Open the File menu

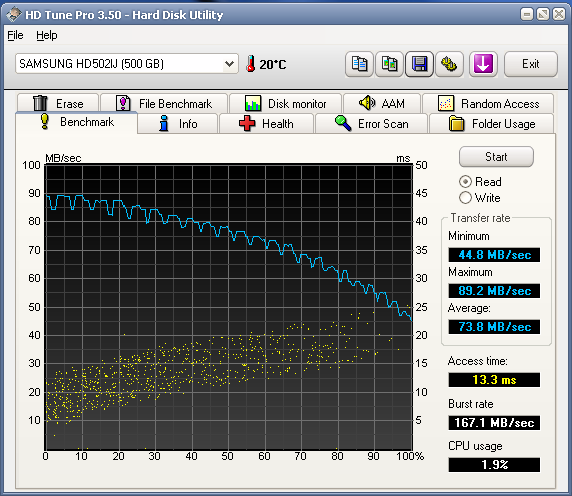tap(15, 35)
